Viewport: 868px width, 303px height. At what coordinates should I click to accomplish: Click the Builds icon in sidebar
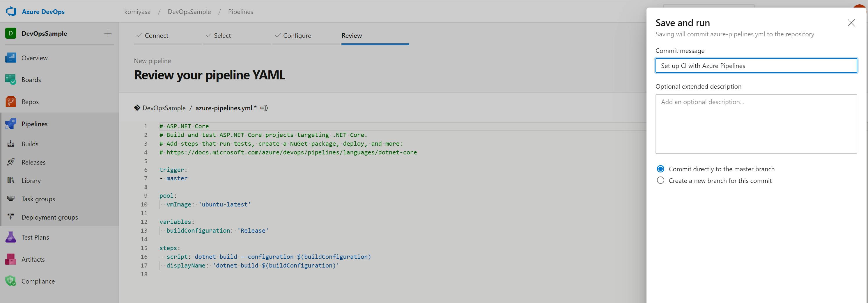[x=11, y=144]
